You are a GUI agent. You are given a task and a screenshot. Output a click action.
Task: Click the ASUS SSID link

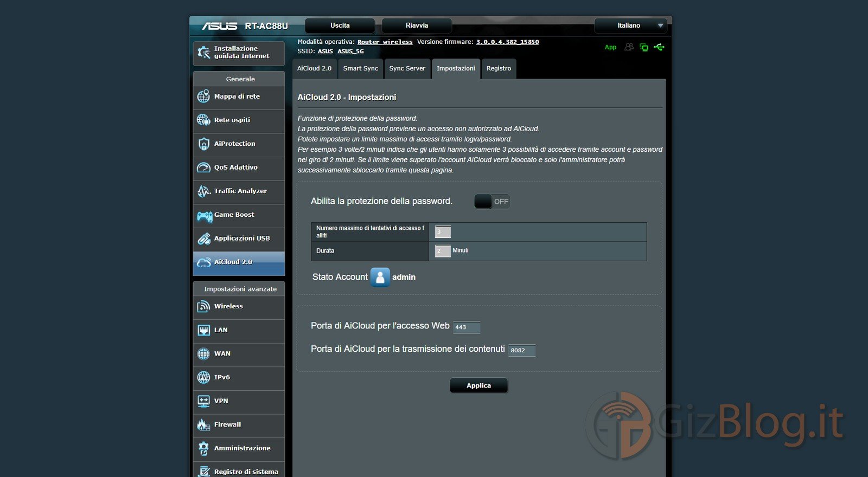click(325, 51)
